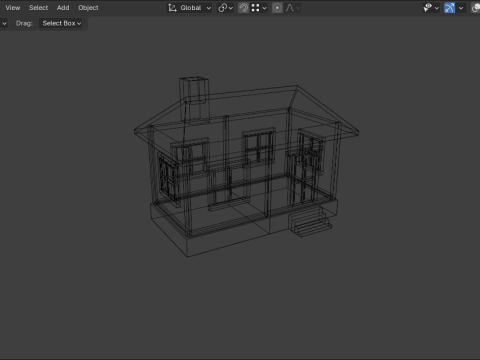Expand the chevron left of Drag label
The image size is (480, 360).
(x=4, y=23)
